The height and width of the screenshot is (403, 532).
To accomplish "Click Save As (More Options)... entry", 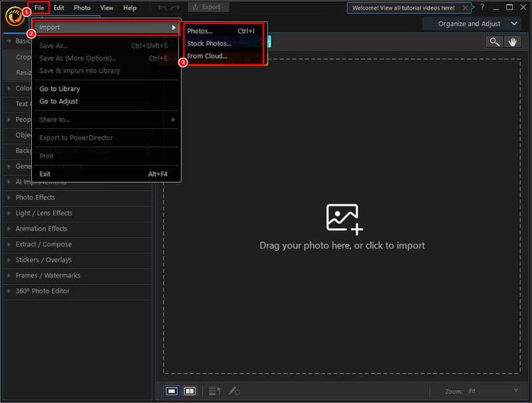I will [x=106, y=58].
